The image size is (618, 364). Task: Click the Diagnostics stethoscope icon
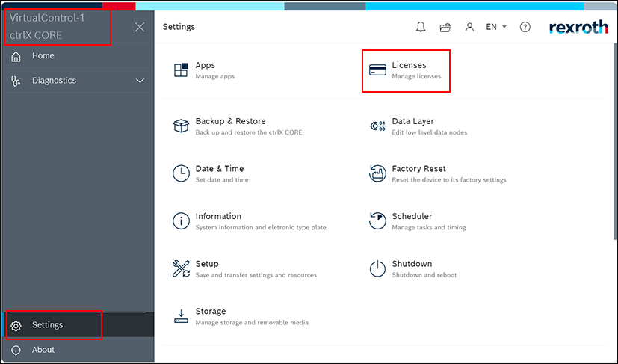(x=16, y=81)
